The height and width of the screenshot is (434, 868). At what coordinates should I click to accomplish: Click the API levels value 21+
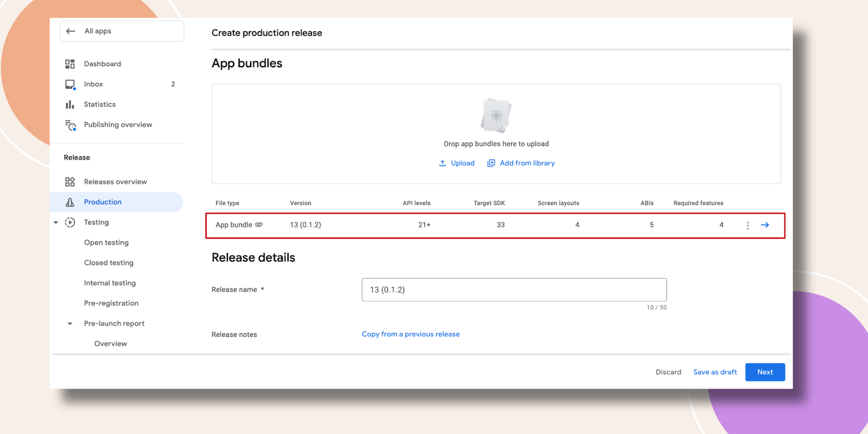click(x=424, y=225)
